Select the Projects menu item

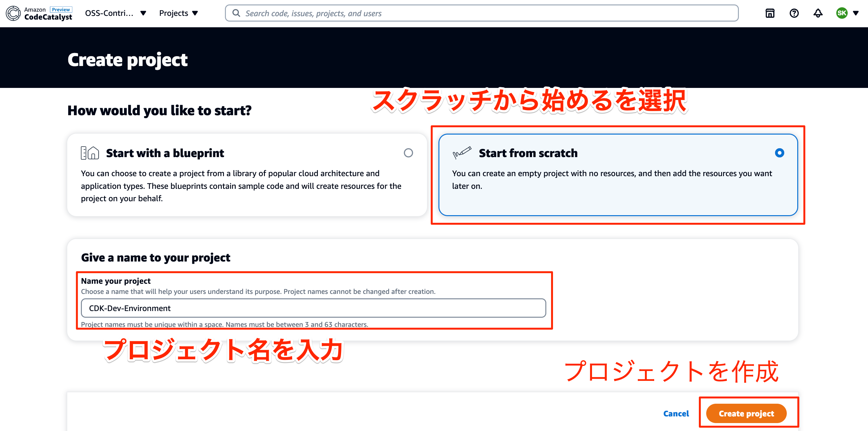tap(174, 13)
